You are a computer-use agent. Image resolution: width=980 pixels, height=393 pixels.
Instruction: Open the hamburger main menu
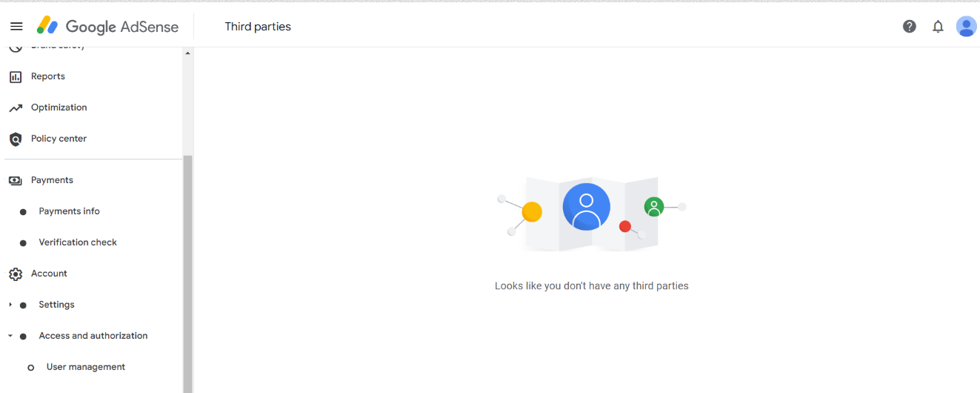[16, 27]
